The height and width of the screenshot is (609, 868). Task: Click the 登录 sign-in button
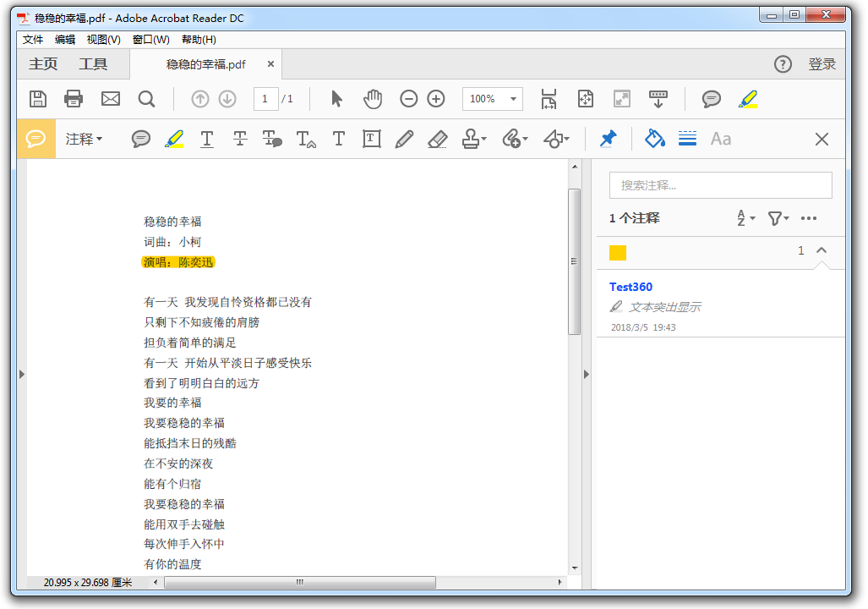click(822, 64)
